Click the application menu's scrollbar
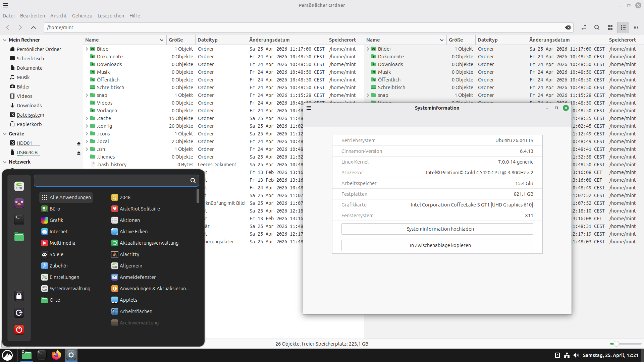 pos(198,196)
